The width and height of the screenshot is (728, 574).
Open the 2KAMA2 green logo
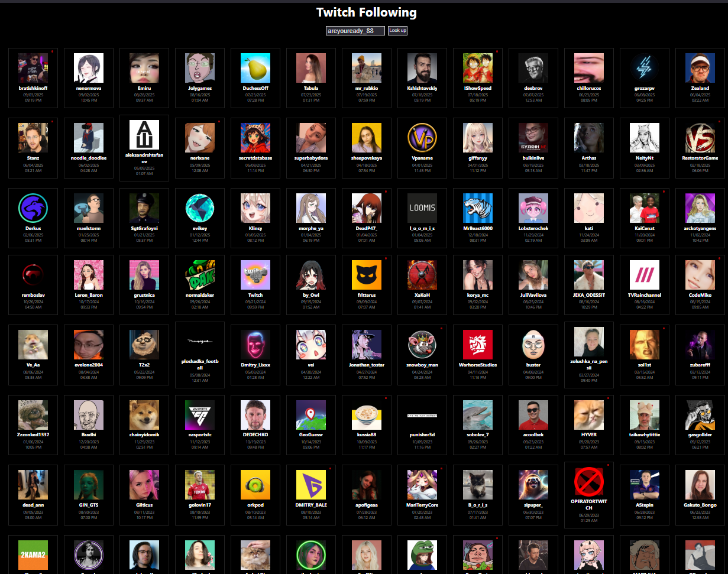coord(33,555)
